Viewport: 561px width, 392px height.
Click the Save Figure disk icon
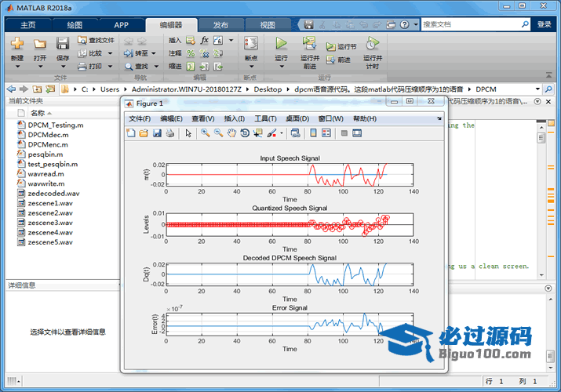pyautogui.click(x=157, y=133)
